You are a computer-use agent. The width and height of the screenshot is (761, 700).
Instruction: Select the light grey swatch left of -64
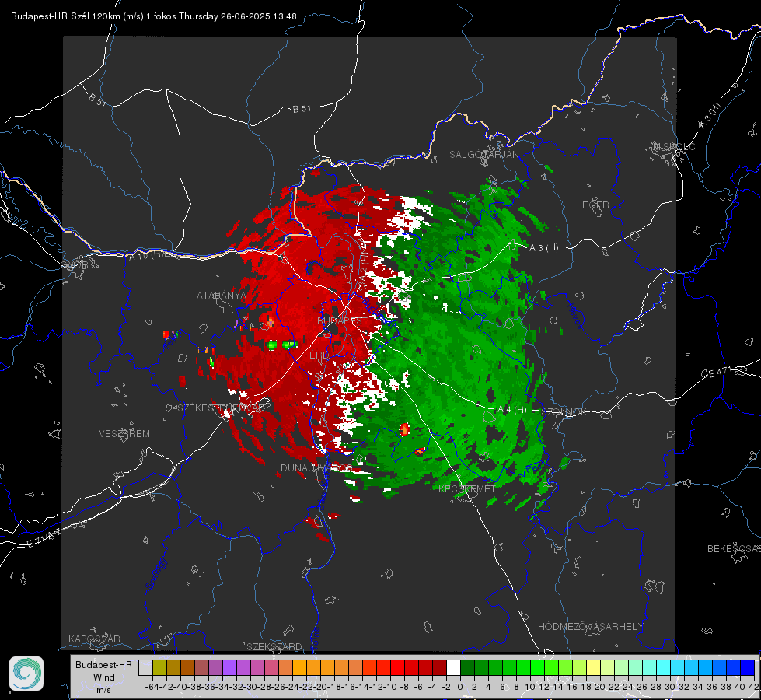(145, 667)
